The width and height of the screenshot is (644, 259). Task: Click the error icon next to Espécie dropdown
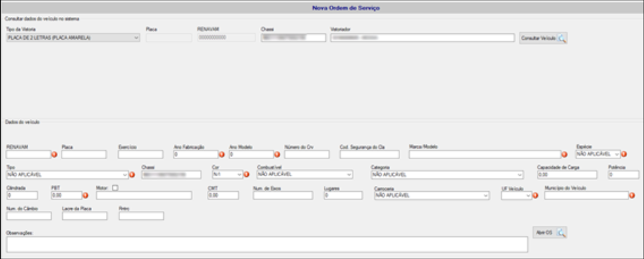(623, 154)
